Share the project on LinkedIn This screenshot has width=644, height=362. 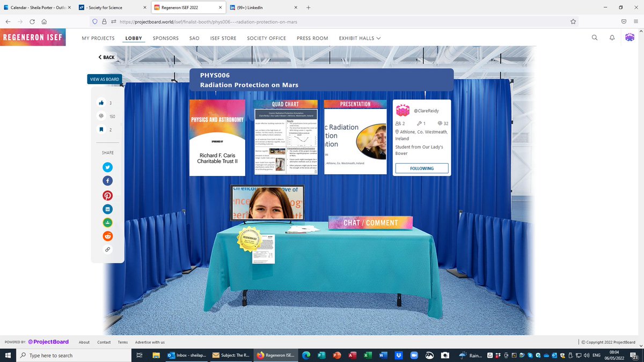pyautogui.click(x=107, y=209)
